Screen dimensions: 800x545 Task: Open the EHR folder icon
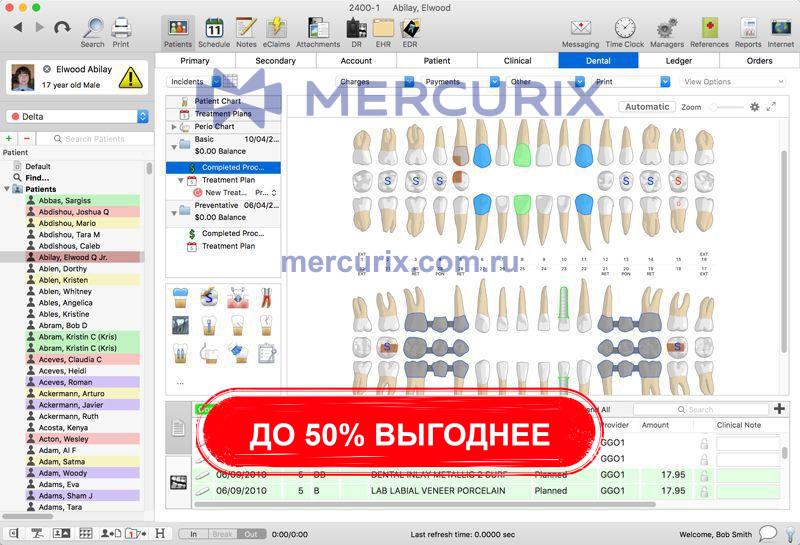pyautogui.click(x=383, y=32)
